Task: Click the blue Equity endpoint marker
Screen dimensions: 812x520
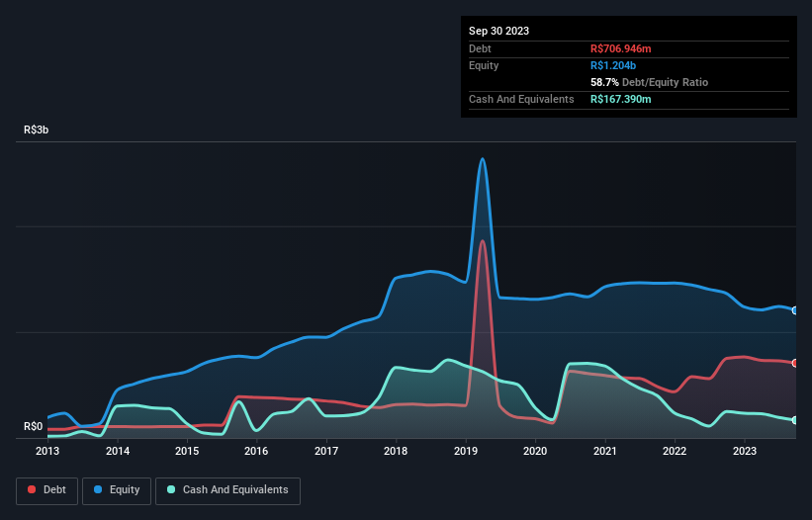Action: [795, 310]
